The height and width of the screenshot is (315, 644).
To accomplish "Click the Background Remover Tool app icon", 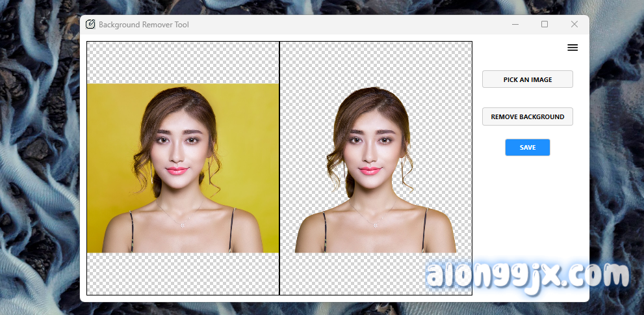I will pos(90,25).
